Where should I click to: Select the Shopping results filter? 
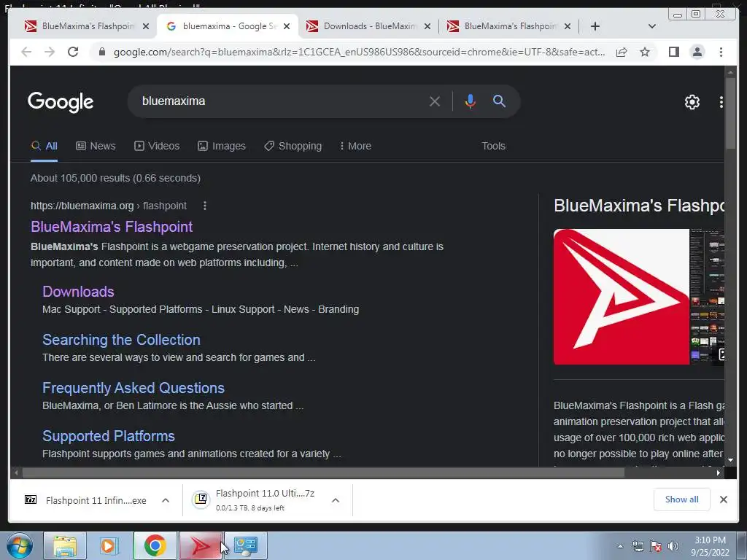[293, 146]
